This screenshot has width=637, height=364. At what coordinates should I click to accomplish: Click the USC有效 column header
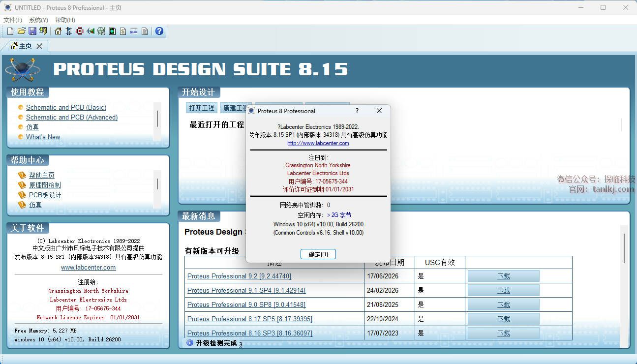[440, 262]
